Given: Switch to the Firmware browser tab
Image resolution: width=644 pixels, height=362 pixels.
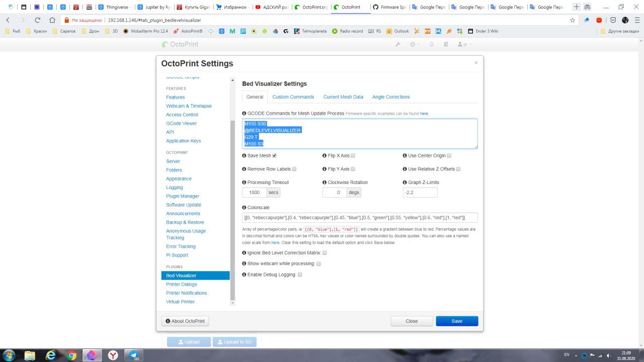Looking at the screenshot, I should [x=389, y=7].
